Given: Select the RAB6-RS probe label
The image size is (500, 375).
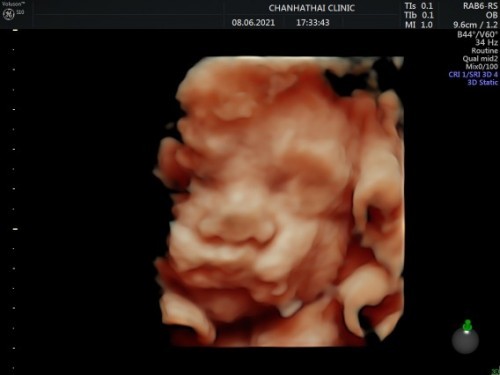Looking at the screenshot, I should click(480, 6).
